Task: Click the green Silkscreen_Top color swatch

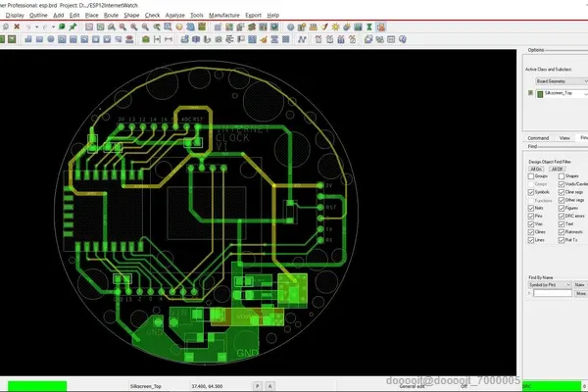Action: (540, 94)
